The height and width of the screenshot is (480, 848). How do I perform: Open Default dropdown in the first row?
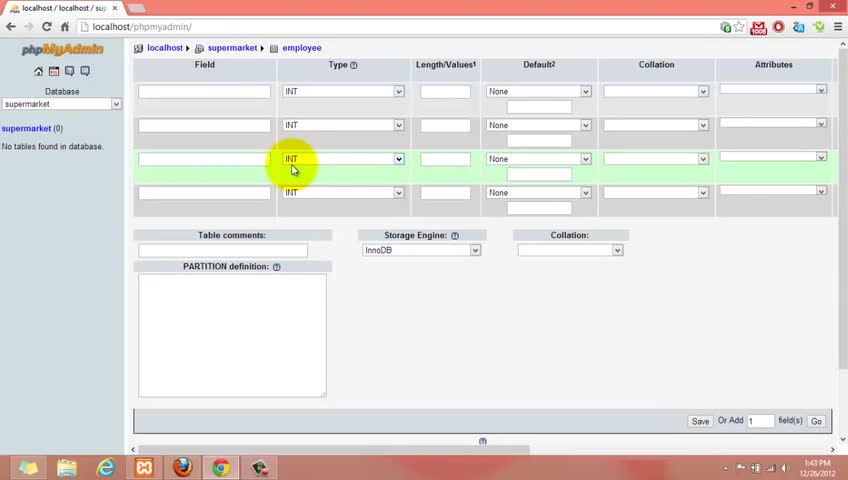coord(539,91)
